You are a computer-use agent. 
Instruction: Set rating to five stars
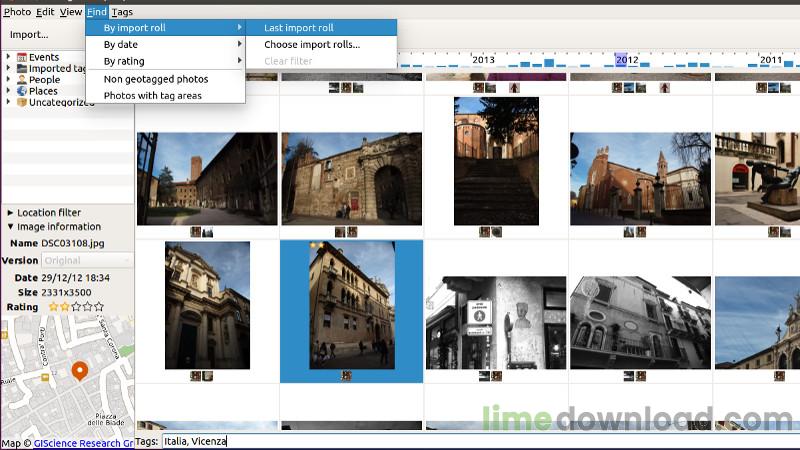pos(98,307)
